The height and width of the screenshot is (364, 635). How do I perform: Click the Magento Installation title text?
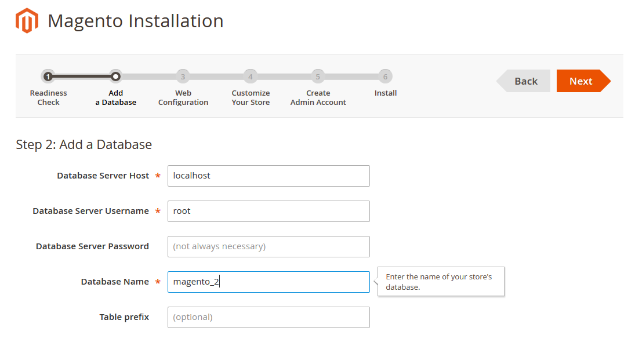click(136, 21)
